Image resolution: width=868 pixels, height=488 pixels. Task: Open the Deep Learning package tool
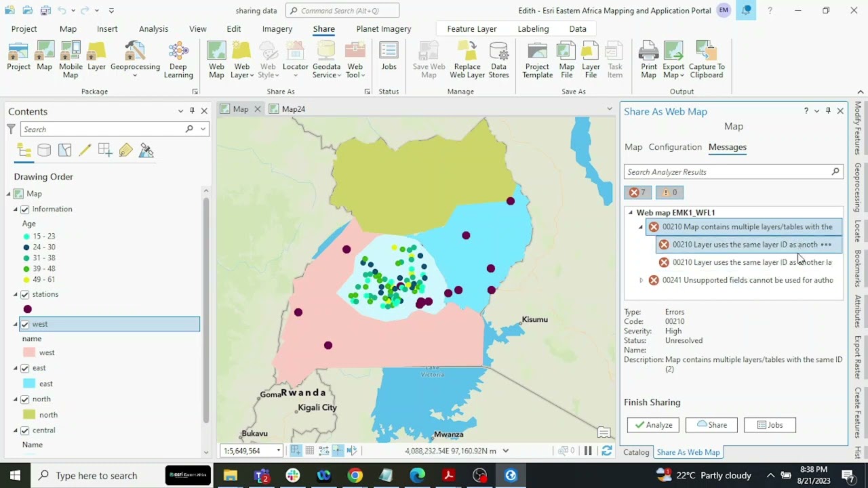pyautogui.click(x=178, y=60)
